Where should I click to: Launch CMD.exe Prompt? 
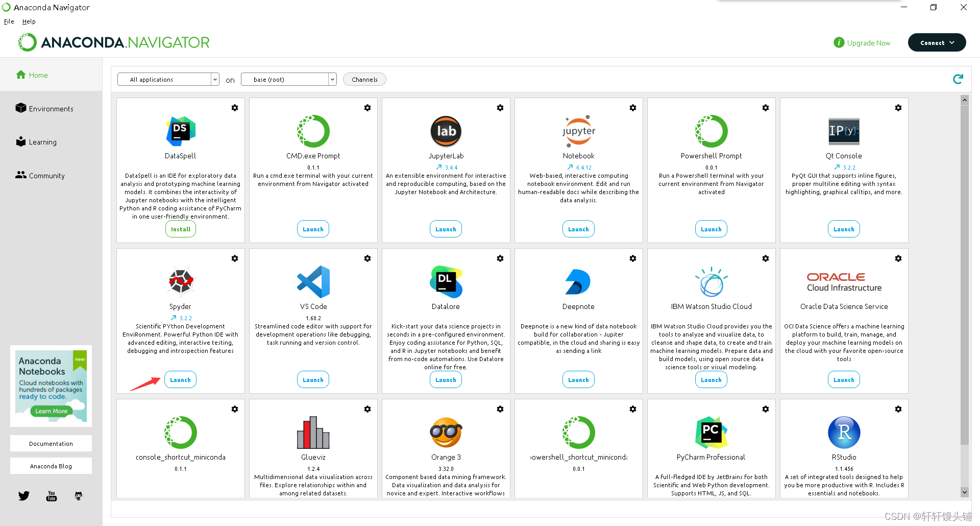tap(313, 229)
